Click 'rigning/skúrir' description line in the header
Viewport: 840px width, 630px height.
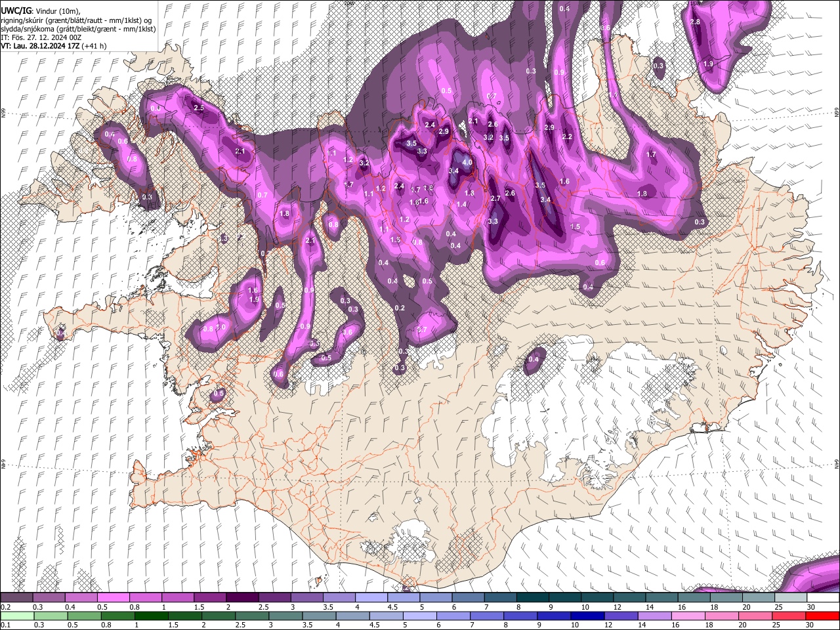click(76, 20)
